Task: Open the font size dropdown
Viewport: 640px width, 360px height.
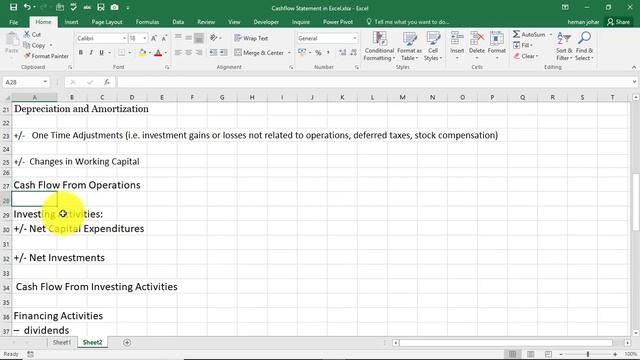Action: 144,38
